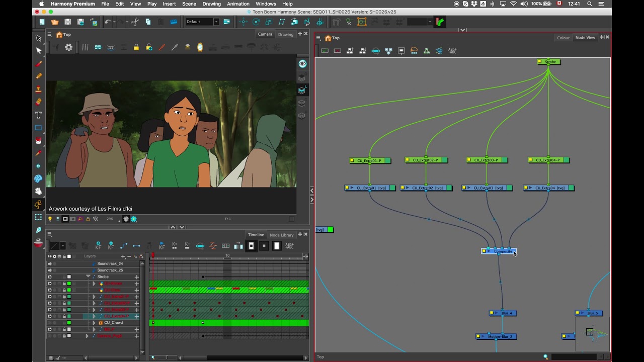This screenshot has width=644, height=362.
Task: Click the Top home breadcrumb in Node View
Action: coord(332,38)
